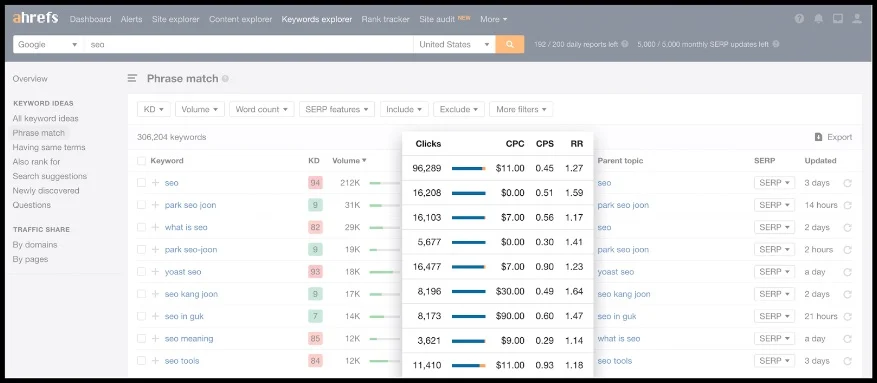
Task: Open 'All keyword ideas' in sidebar
Action: pos(45,119)
